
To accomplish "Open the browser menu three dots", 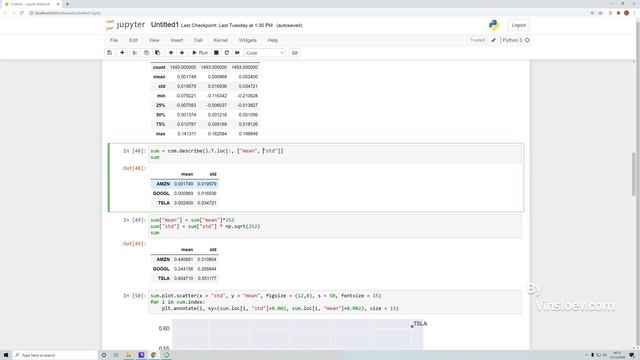I will click(x=635, y=13).
